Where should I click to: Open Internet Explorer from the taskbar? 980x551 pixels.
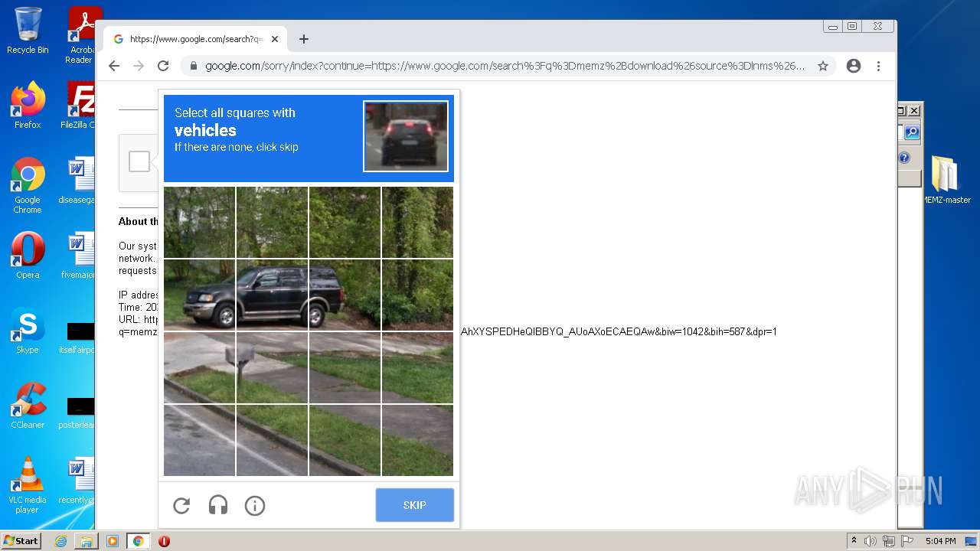[60, 541]
